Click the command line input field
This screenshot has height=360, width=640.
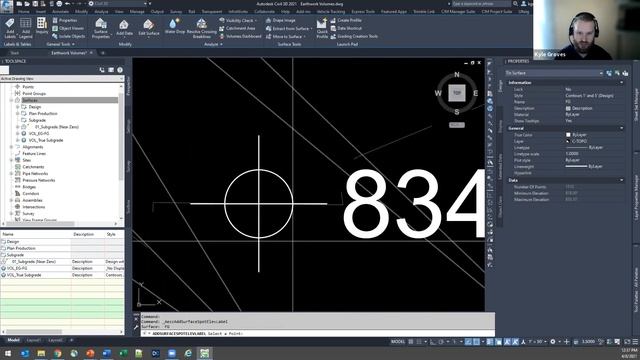point(318,333)
